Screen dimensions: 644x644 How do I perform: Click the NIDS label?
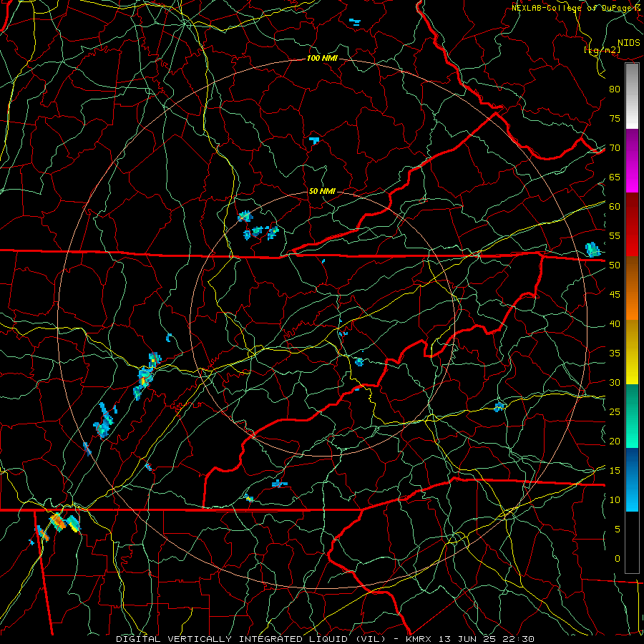(x=628, y=43)
